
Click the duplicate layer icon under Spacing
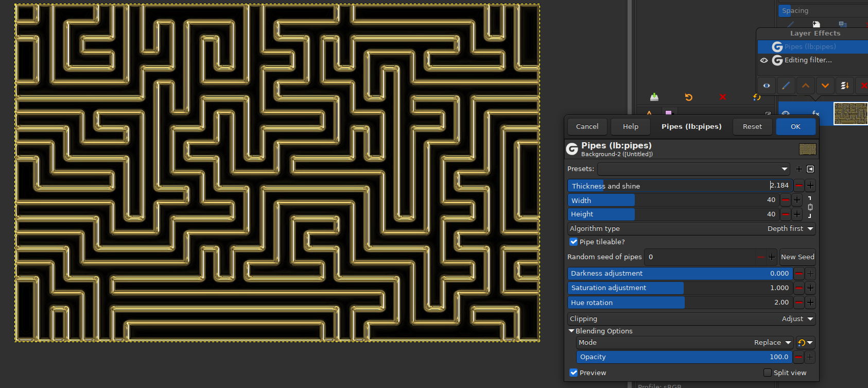843,24
